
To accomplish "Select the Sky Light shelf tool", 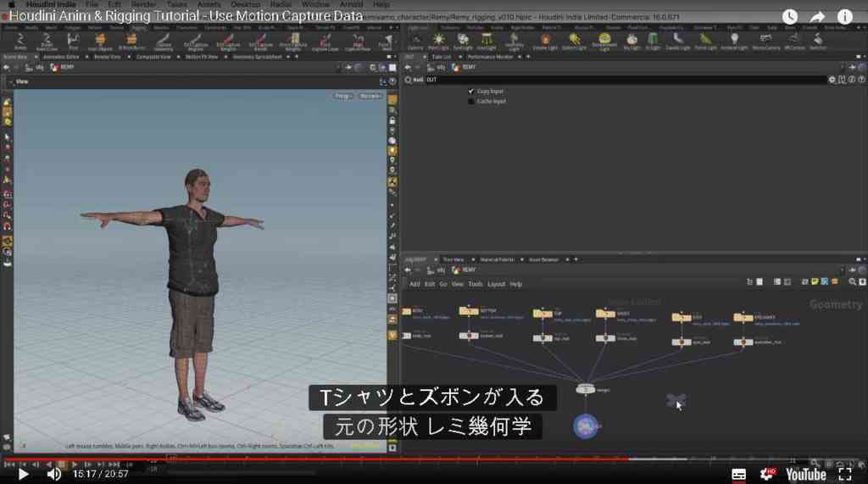I will point(632,41).
